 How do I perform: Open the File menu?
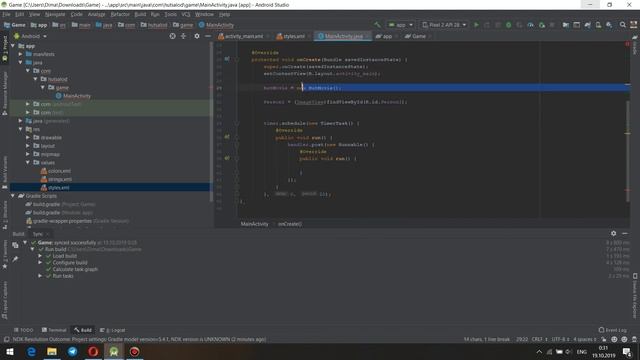pos(6,14)
